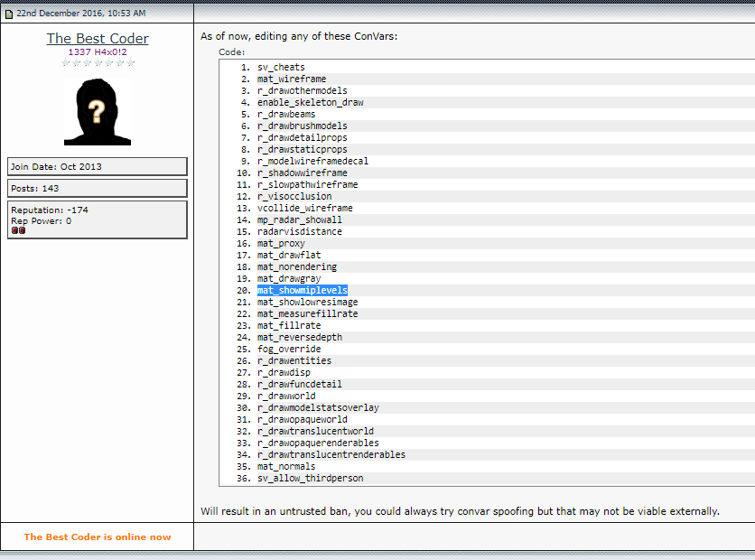Click code line r_drawmodelstatsoverlay
755x560 pixels.
318,408
